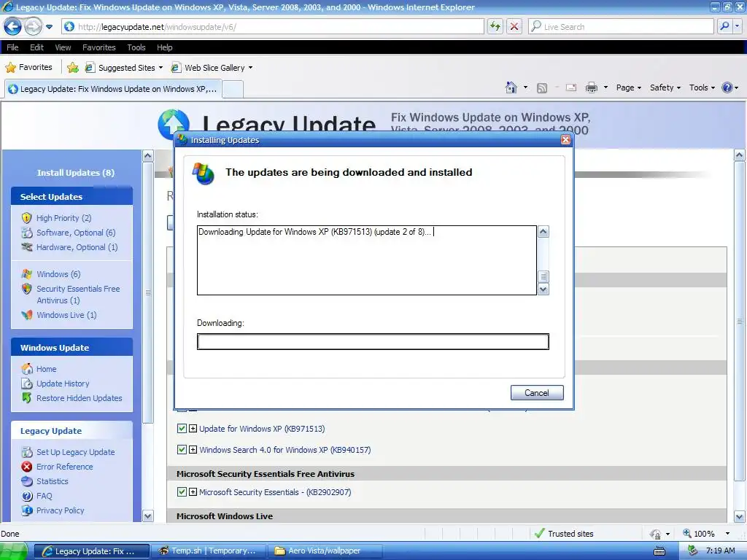Select Software, Optional (6) link
Image resolution: width=747 pixels, height=560 pixels.
point(76,233)
